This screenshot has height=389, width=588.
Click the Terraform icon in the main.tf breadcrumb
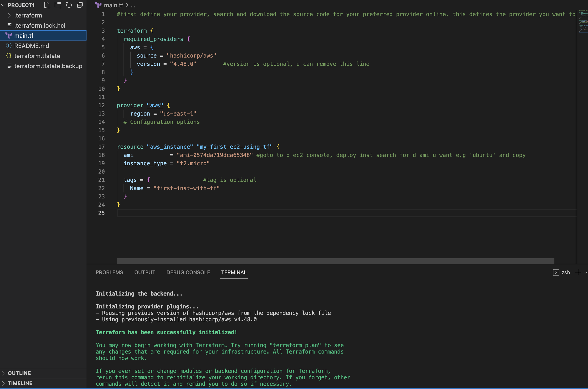[x=98, y=5]
